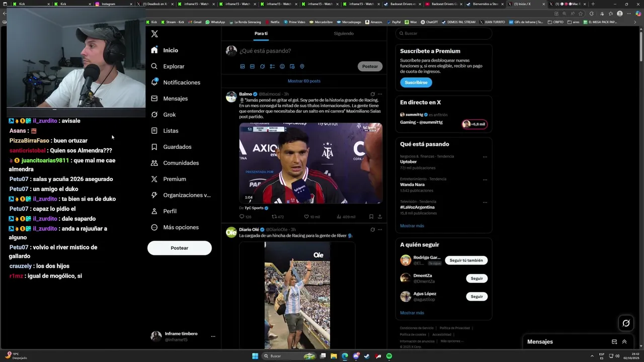
Task: Play the Maximiliano Salas interview video
Action: click(310, 163)
